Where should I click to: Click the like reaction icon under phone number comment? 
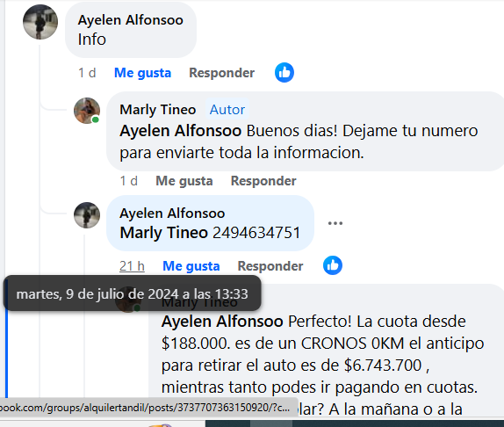point(333,265)
